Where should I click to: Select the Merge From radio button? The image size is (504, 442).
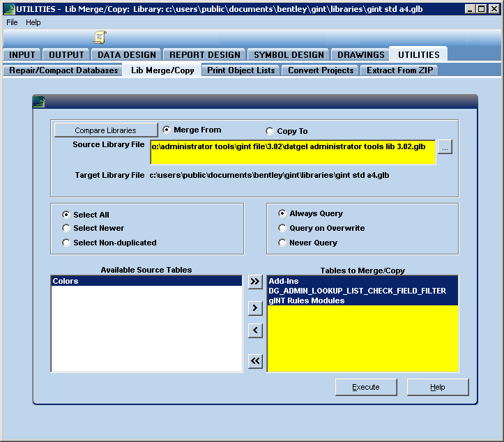coord(167,130)
